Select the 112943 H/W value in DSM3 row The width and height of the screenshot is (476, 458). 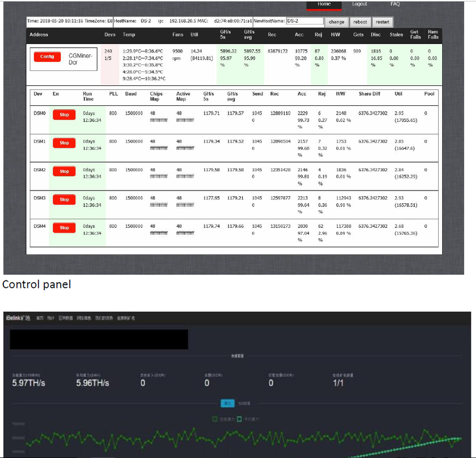[x=343, y=198]
